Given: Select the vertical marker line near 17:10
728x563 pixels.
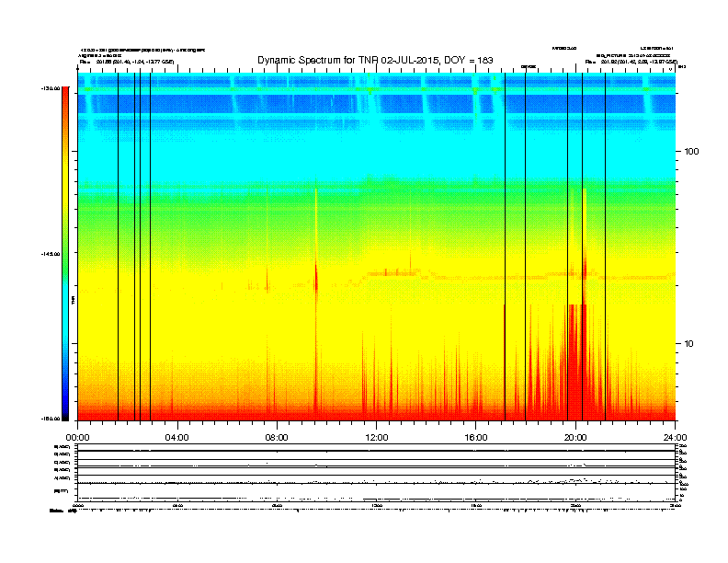Looking at the screenshot, I should pyautogui.click(x=506, y=247).
